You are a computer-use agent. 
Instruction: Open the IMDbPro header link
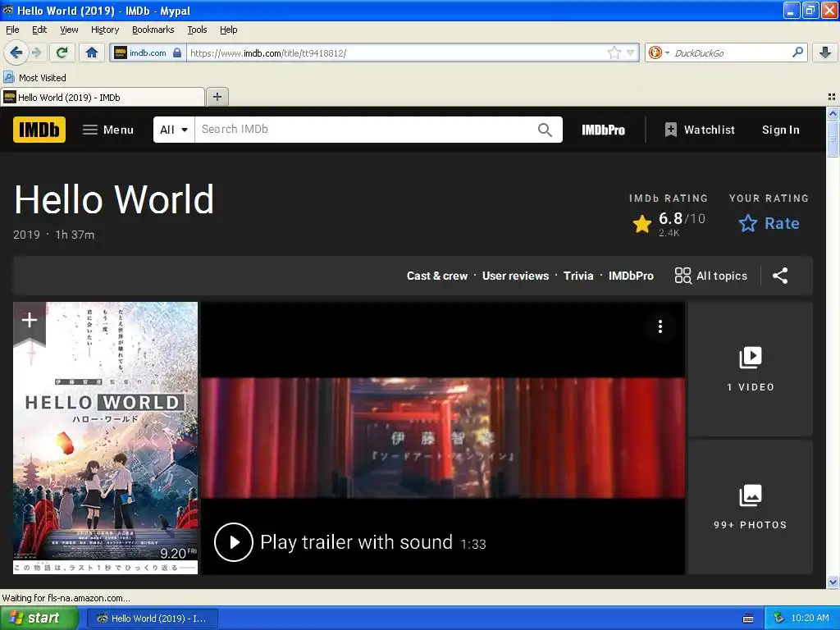click(x=603, y=130)
